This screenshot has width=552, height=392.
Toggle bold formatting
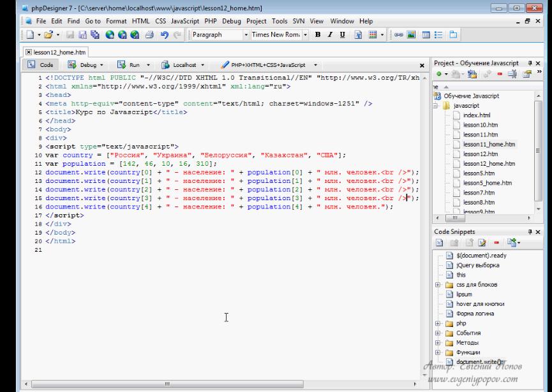pos(318,34)
